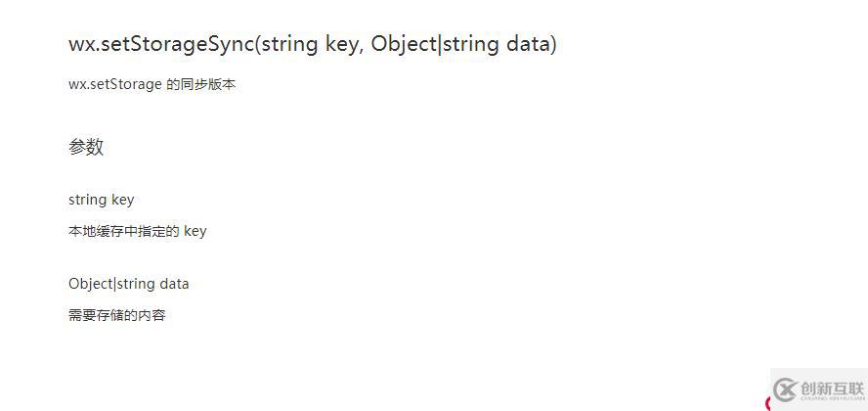The width and height of the screenshot is (868, 411).
Task: Click the word "string" in string key parameter label
Action: coord(87,200)
